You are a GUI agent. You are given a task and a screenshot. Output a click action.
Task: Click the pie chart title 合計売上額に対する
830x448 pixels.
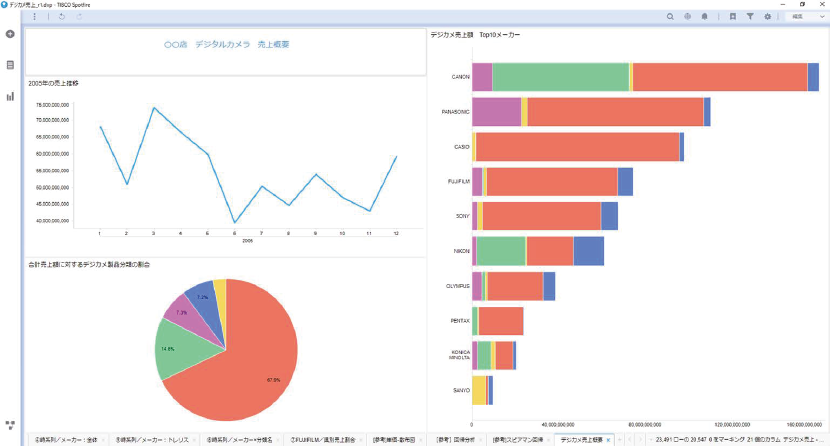pyautogui.click(x=89, y=264)
